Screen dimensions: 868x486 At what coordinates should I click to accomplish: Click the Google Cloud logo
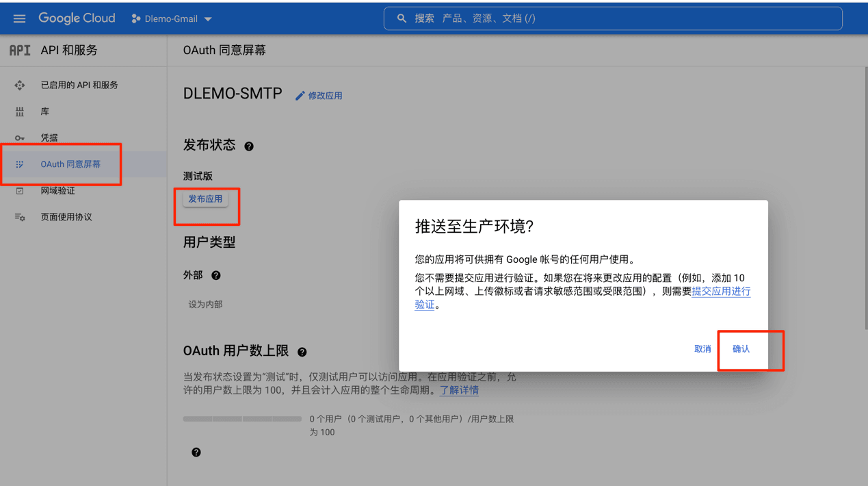tap(77, 18)
